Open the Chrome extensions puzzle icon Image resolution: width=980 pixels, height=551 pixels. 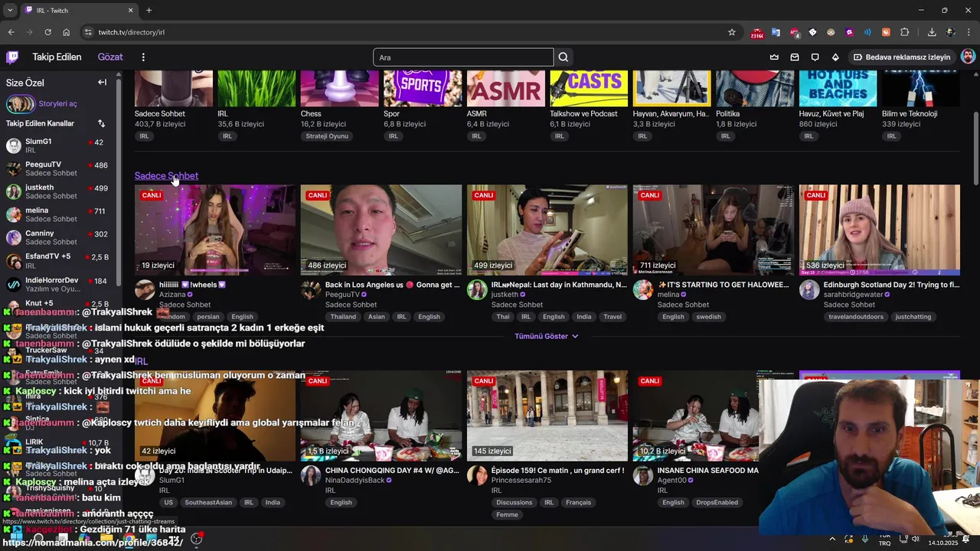pos(905,32)
